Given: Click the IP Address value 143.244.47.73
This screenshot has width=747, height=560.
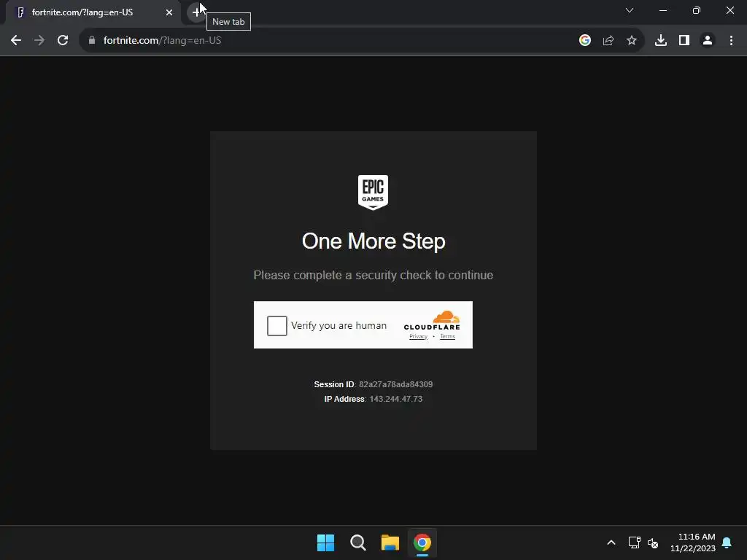Looking at the screenshot, I should click(396, 399).
